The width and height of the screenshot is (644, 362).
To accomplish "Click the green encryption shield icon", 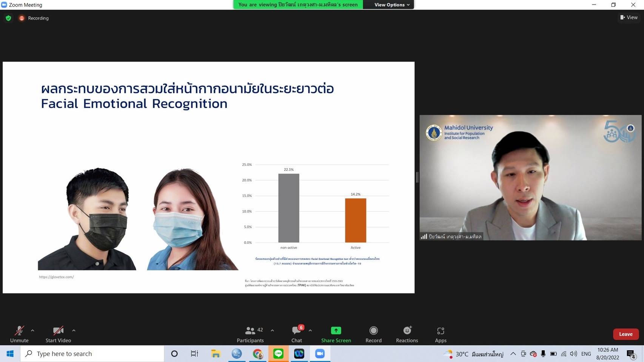I will (8, 18).
